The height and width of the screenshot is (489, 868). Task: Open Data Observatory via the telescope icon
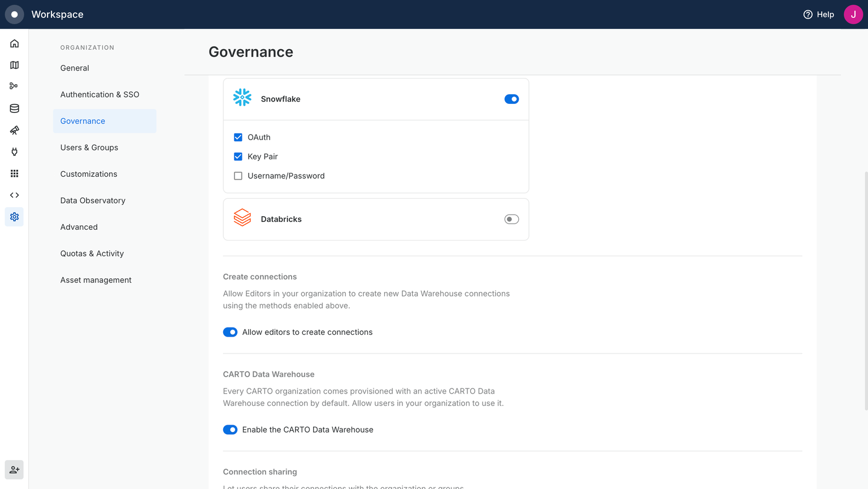pos(14,130)
